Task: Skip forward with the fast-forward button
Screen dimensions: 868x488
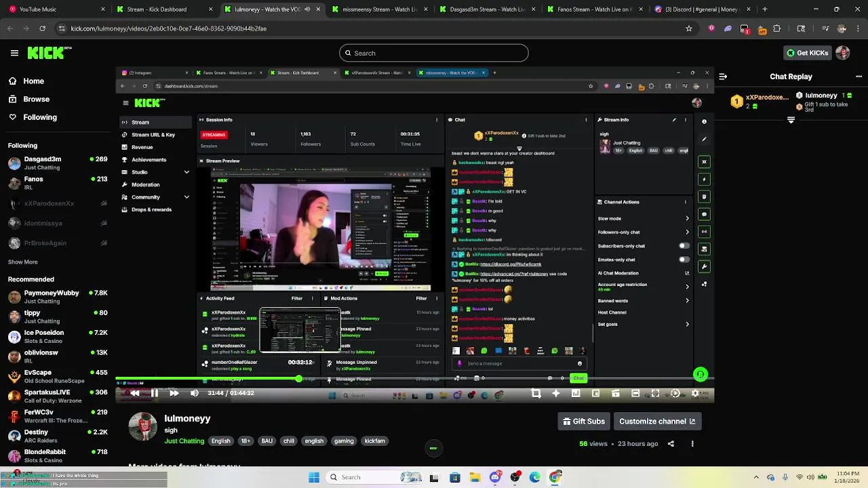Action: 174,393
